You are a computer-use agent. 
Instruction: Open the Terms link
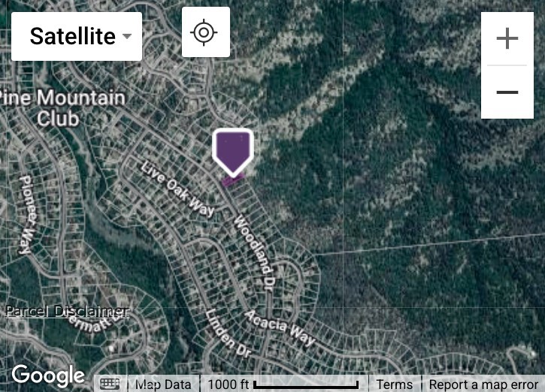pos(395,384)
